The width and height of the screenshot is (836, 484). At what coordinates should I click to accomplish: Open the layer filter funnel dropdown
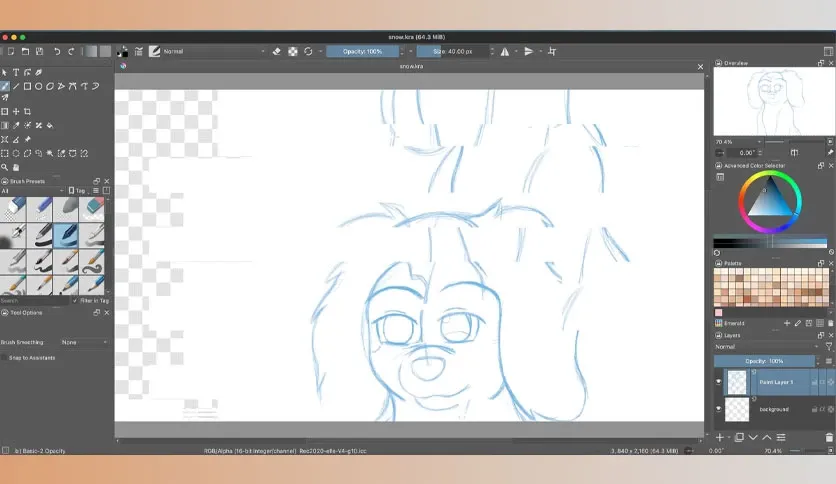point(829,346)
